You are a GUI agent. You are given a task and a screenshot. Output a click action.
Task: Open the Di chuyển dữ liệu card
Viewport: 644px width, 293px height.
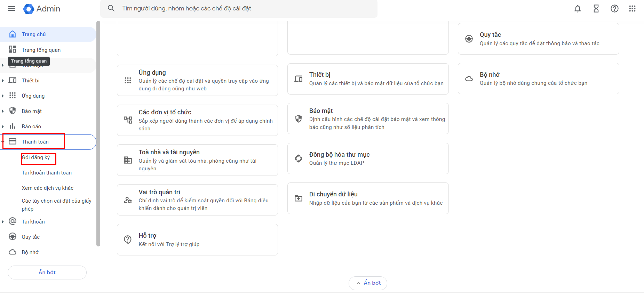point(368,198)
